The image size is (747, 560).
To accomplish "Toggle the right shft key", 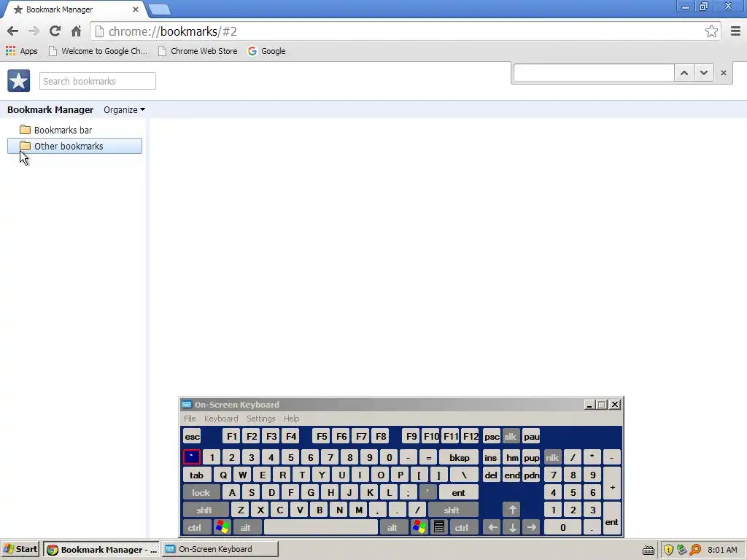I will pyautogui.click(x=452, y=510).
